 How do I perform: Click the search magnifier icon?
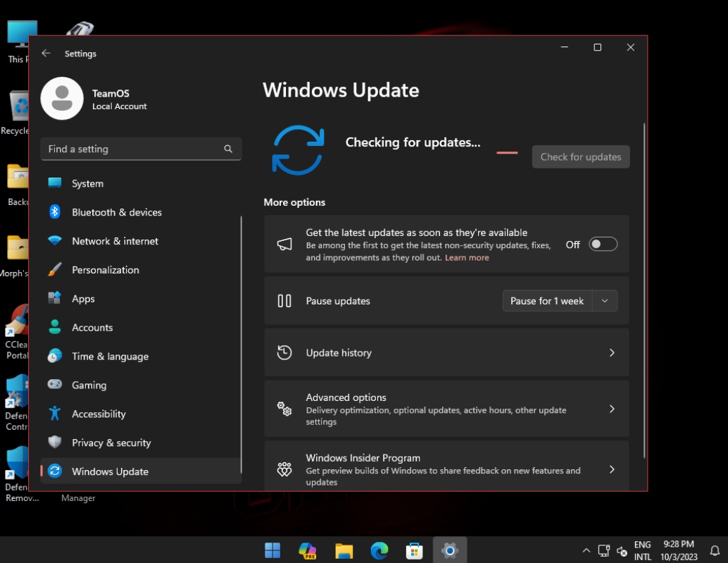pyautogui.click(x=228, y=149)
